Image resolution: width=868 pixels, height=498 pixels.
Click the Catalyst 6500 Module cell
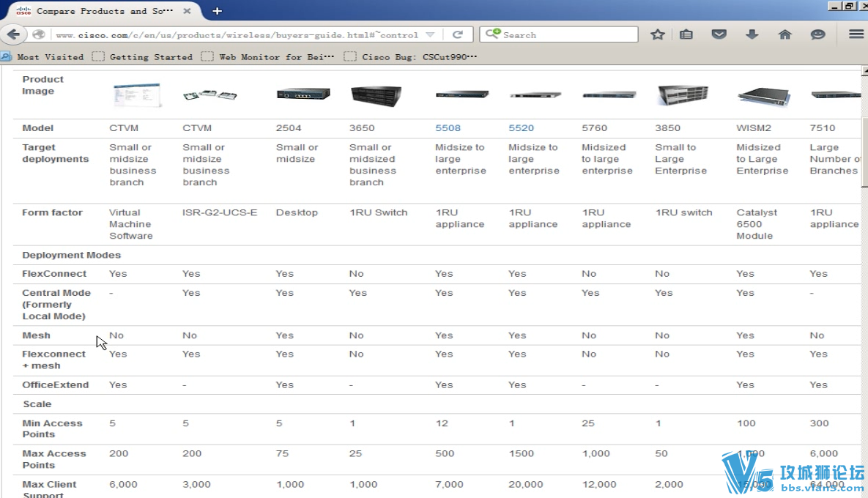click(757, 224)
